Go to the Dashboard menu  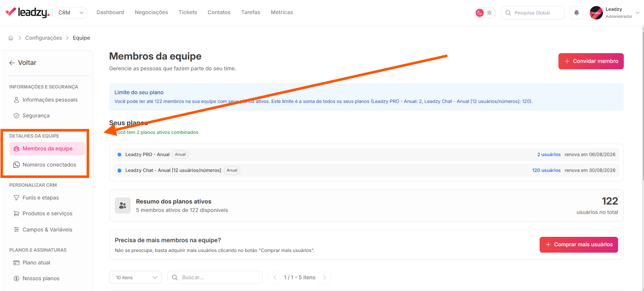(110, 12)
